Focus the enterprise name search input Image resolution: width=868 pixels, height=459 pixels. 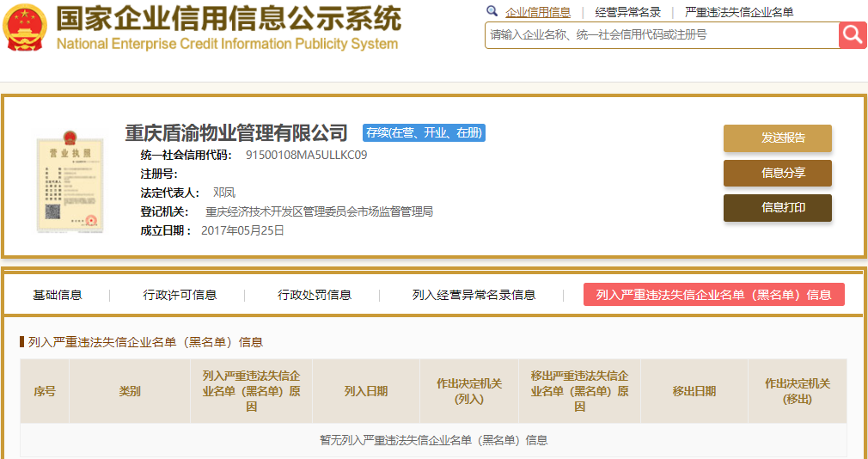[662, 35]
